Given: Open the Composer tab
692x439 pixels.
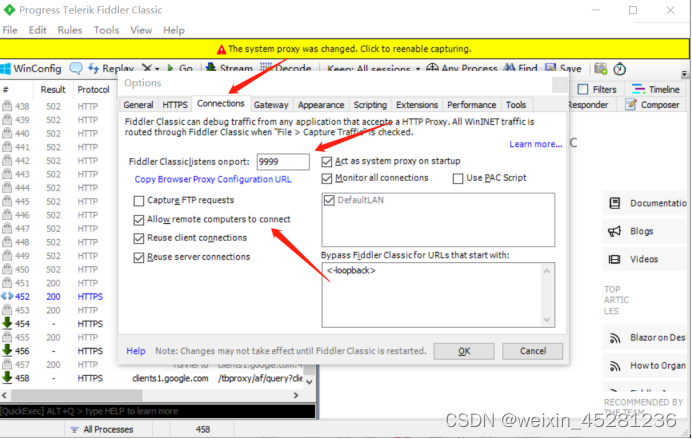Looking at the screenshot, I should click(x=652, y=105).
